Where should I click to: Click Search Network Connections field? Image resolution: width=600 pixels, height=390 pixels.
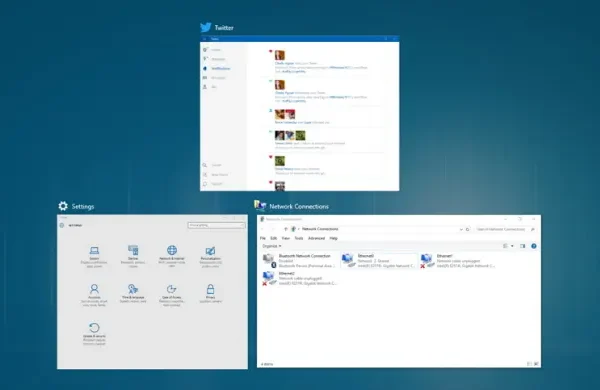(505, 229)
